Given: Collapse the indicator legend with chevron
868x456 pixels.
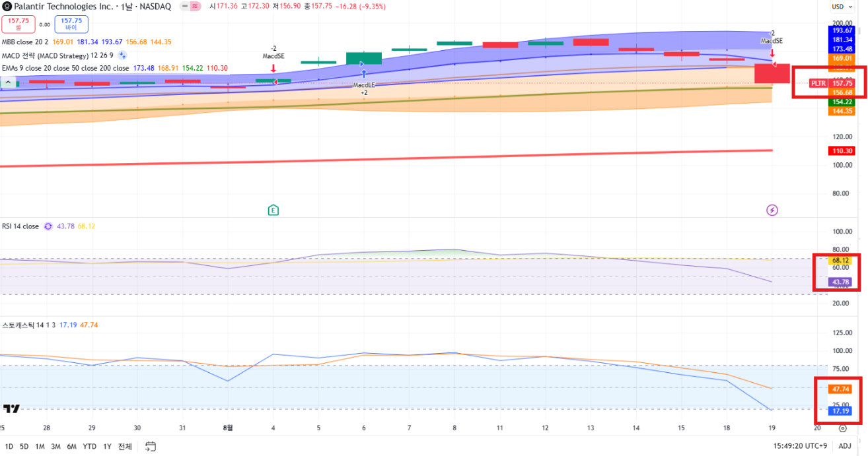Looking at the screenshot, I should point(9,82).
